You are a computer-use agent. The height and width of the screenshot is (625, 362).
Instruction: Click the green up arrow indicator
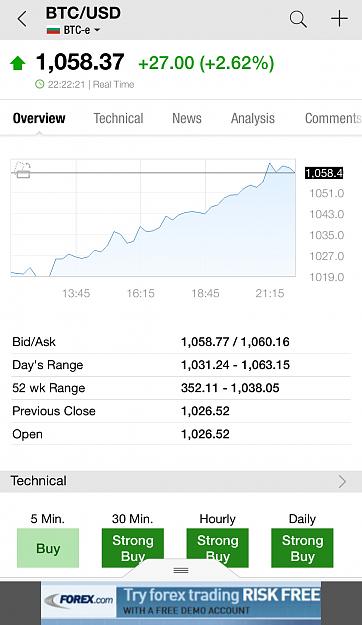(18, 63)
